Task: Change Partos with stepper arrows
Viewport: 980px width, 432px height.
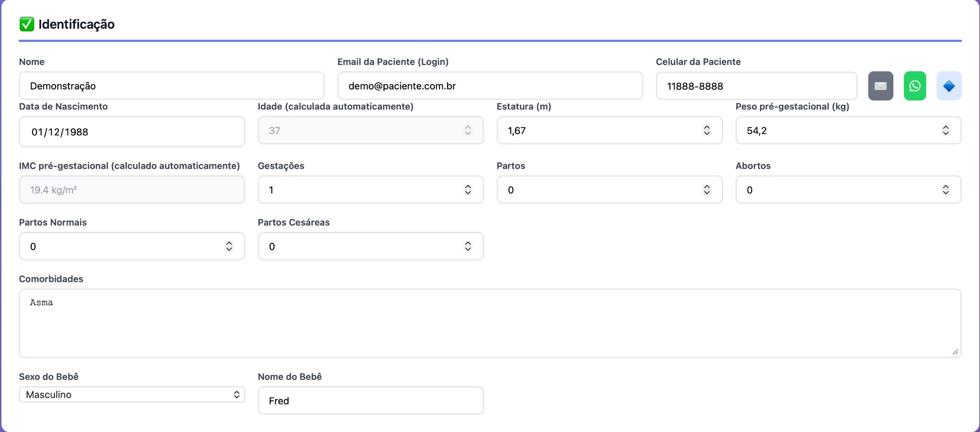Action: (707, 190)
